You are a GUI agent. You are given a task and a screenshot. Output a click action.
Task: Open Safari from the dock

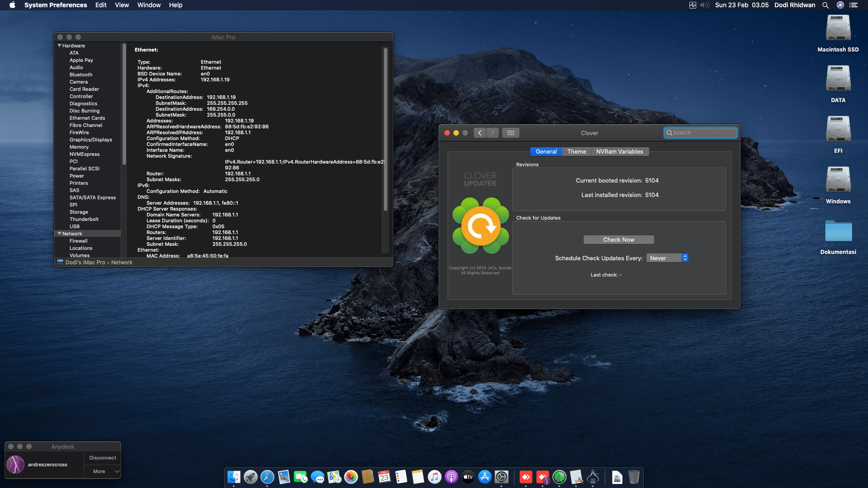pos(267,477)
